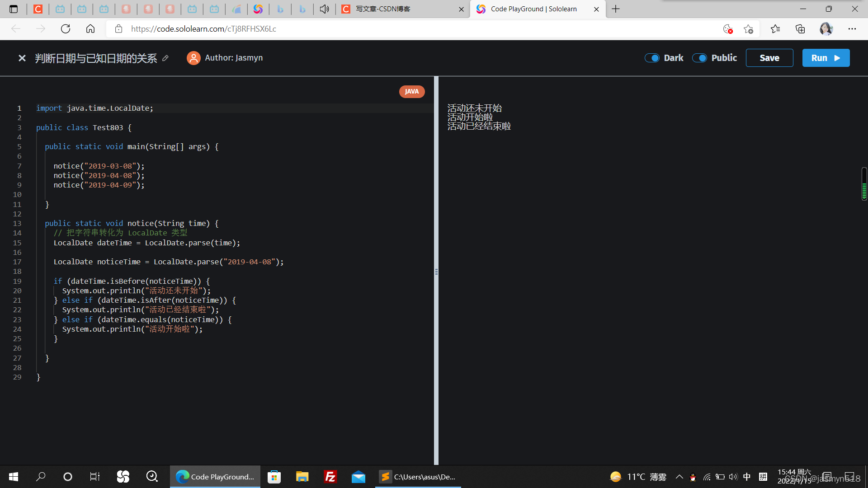Switch to the tab with audio speaker icon

324,9
